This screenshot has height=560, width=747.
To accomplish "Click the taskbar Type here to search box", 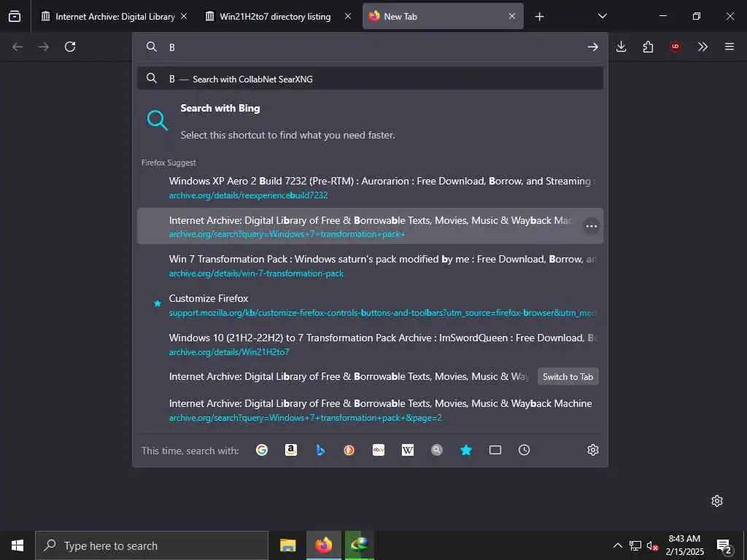I will pos(152,545).
